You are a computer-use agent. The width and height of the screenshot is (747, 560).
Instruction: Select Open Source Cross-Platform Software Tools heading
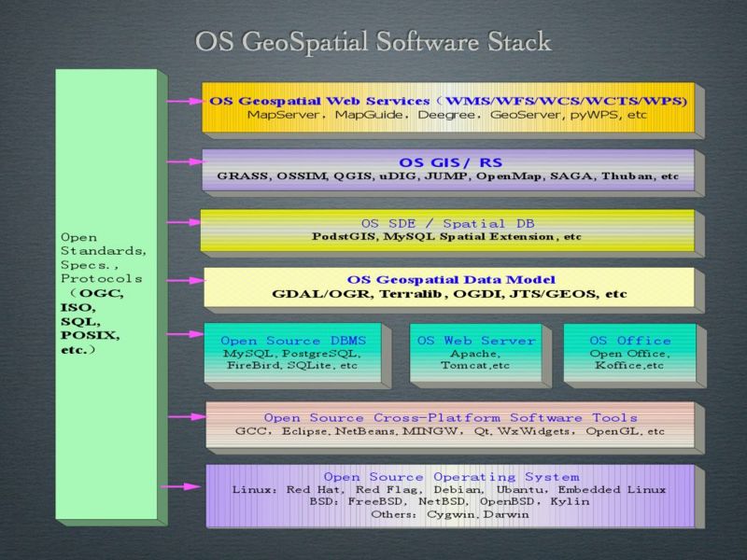click(x=450, y=418)
